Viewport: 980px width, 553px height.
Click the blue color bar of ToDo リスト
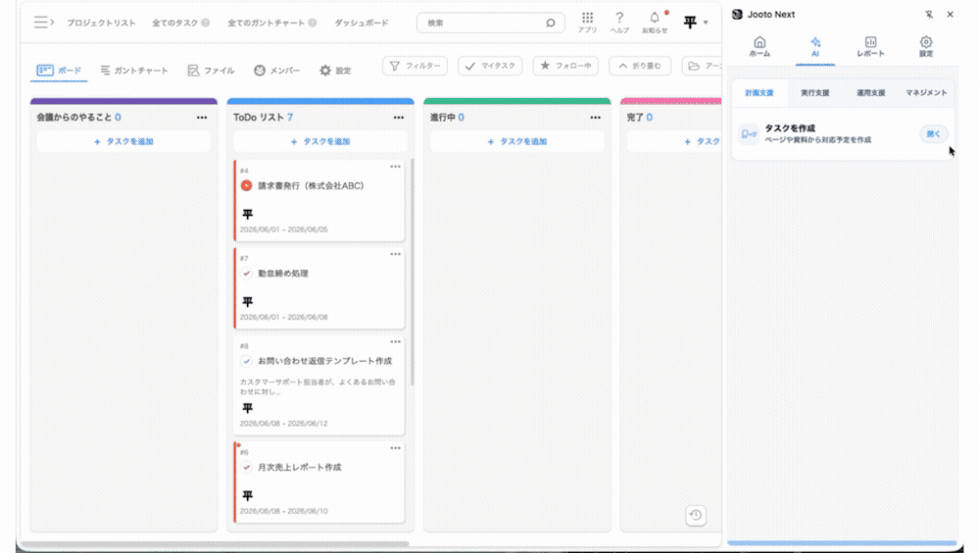tap(320, 101)
